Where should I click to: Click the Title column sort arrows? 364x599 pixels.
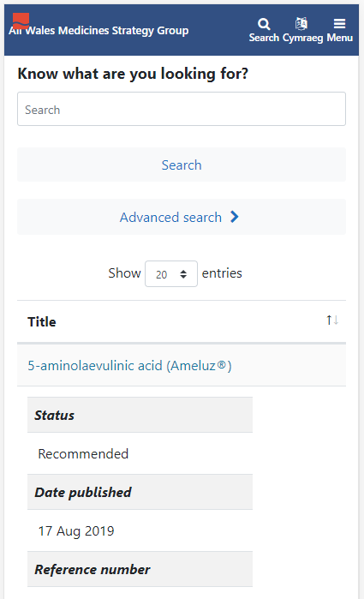(x=332, y=320)
